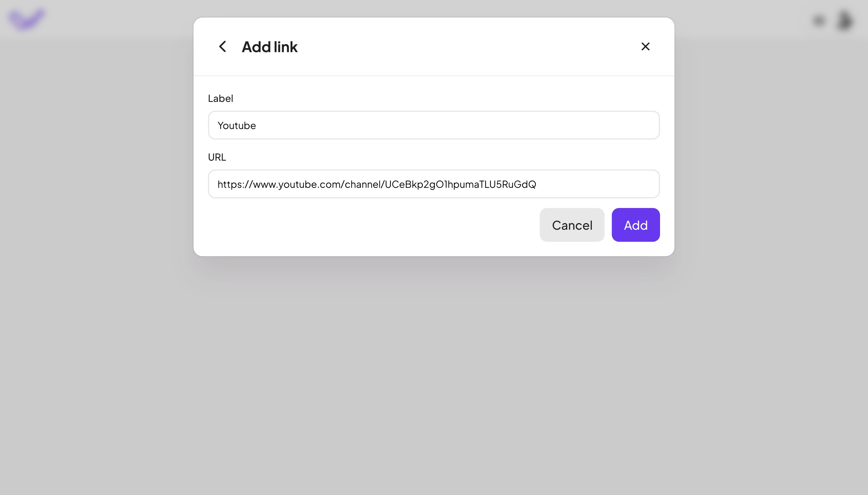The width and height of the screenshot is (868, 495).
Task: Close the Add link dialog with the X
Action: coord(645,46)
